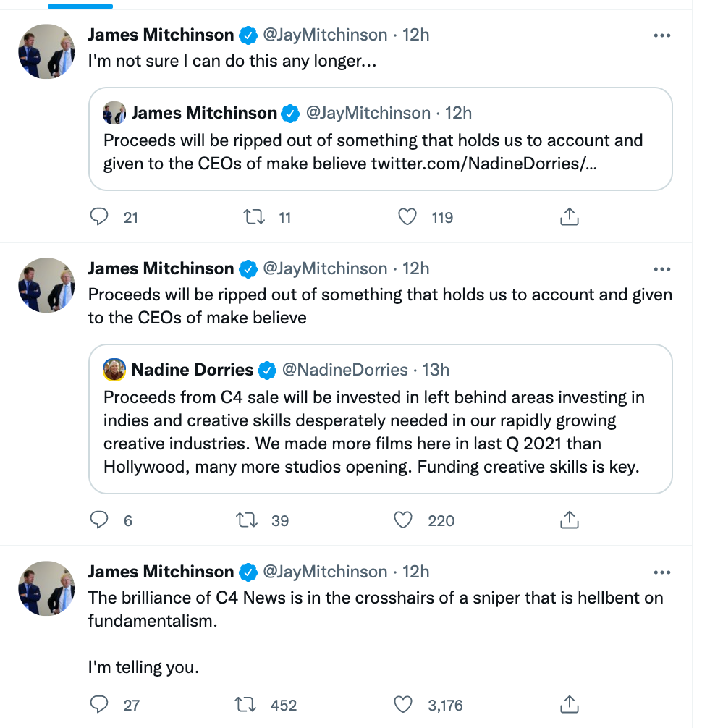Open more options on second tweet
702x728 pixels.
coord(661,269)
